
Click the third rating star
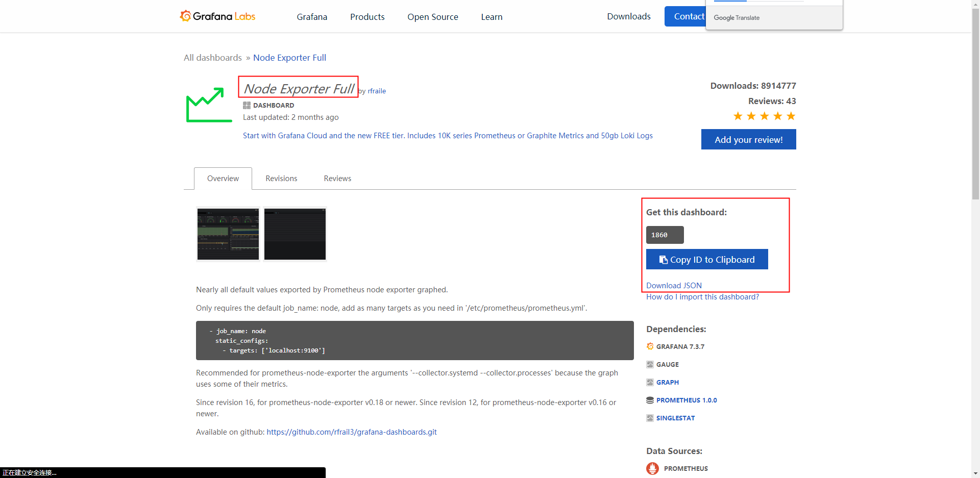click(765, 116)
